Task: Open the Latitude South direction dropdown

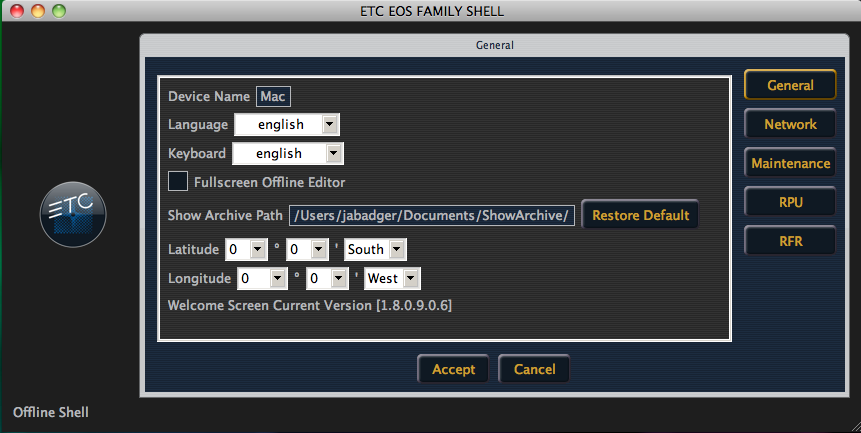Action: (376, 250)
